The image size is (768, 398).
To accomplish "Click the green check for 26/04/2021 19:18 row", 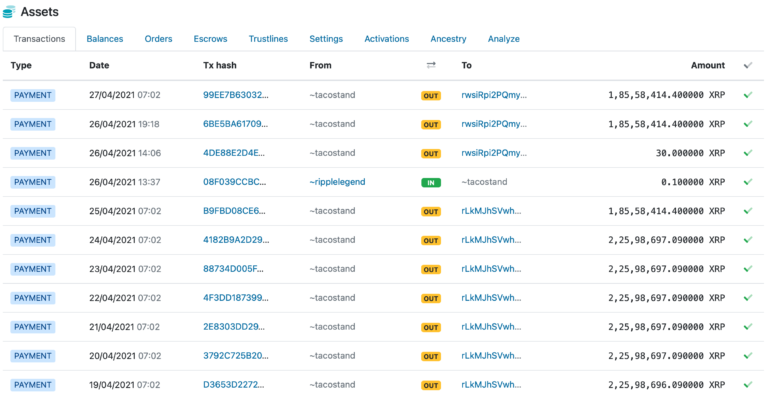I will click(x=747, y=124).
